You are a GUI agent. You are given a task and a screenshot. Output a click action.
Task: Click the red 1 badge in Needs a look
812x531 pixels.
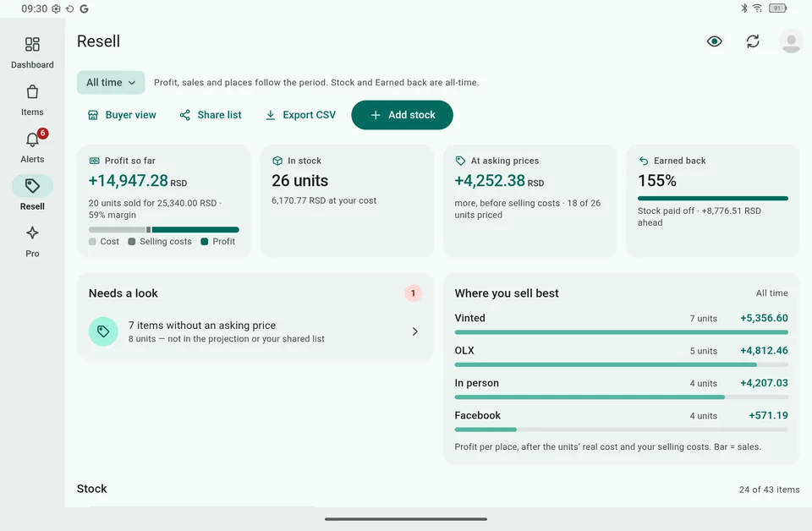(x=413, y=293)
